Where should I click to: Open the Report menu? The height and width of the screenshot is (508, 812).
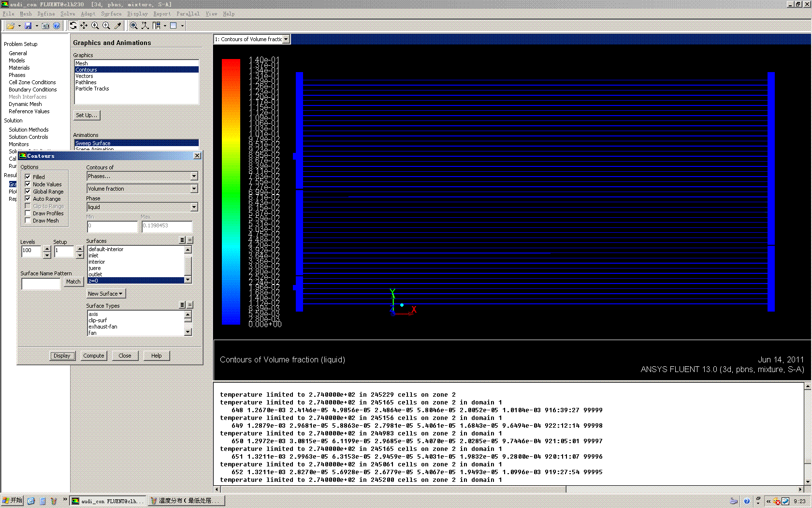[162, 14]
